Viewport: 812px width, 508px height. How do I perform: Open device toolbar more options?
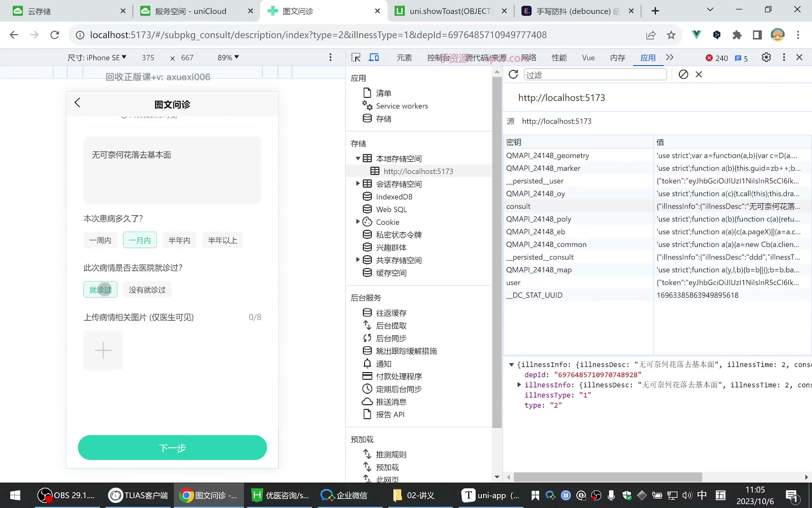pyautogui.click(x=330, y=58)
